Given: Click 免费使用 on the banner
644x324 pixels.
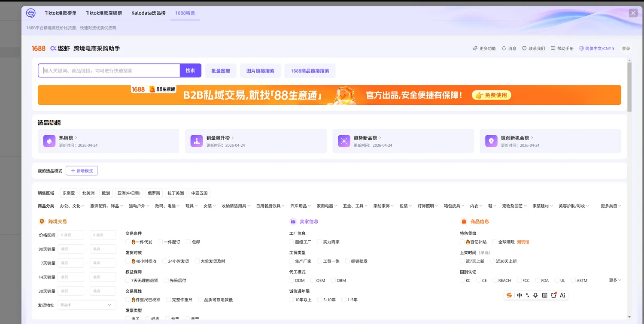Looking at the screenshot, I should [492, 95].
